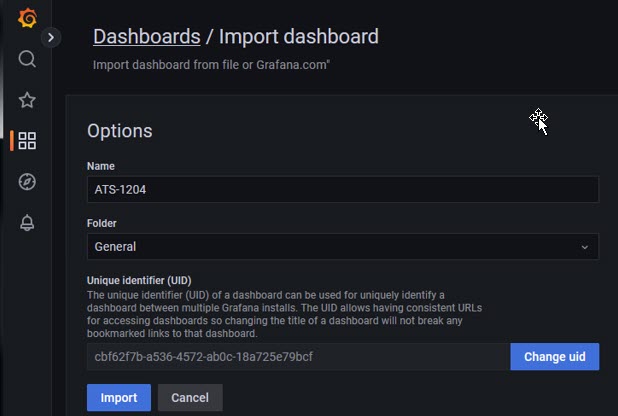
Task: Open the search magnifier icon
Action: click(x=27, y=59)
